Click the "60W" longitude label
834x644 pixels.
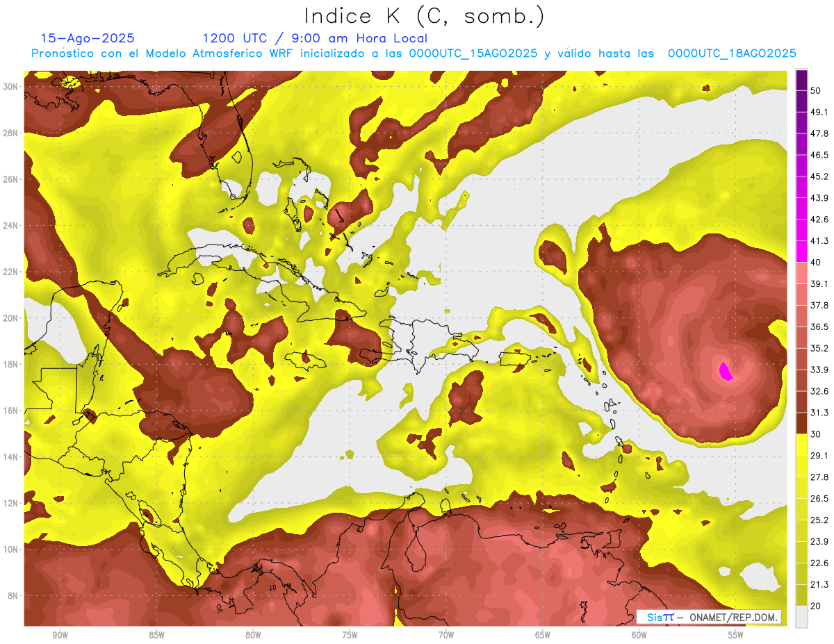point(639,635)
